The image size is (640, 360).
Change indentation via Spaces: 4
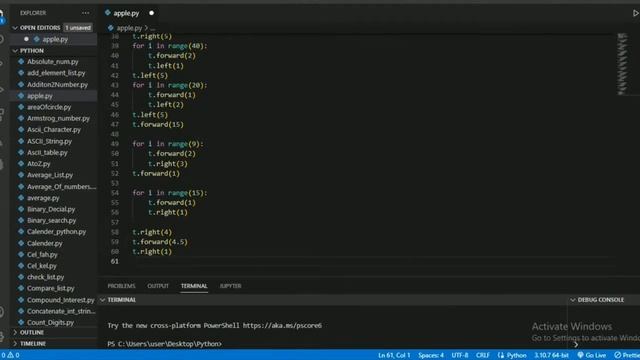click(x=431, y=355)
